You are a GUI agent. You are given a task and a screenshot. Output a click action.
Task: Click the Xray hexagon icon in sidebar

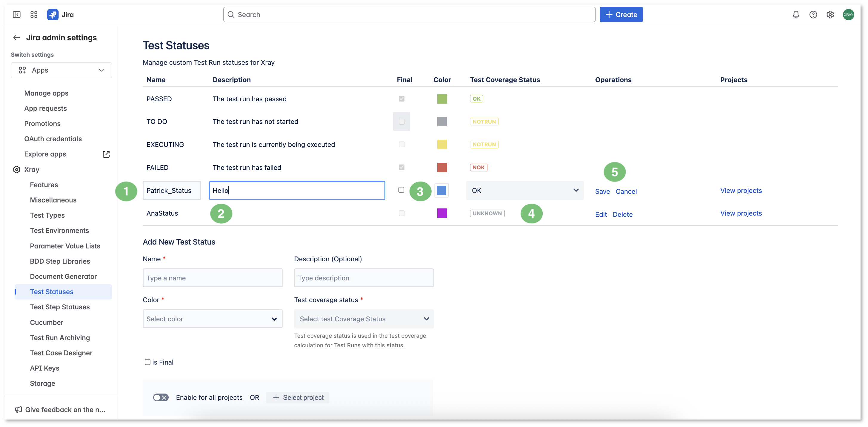coord(16,170)
